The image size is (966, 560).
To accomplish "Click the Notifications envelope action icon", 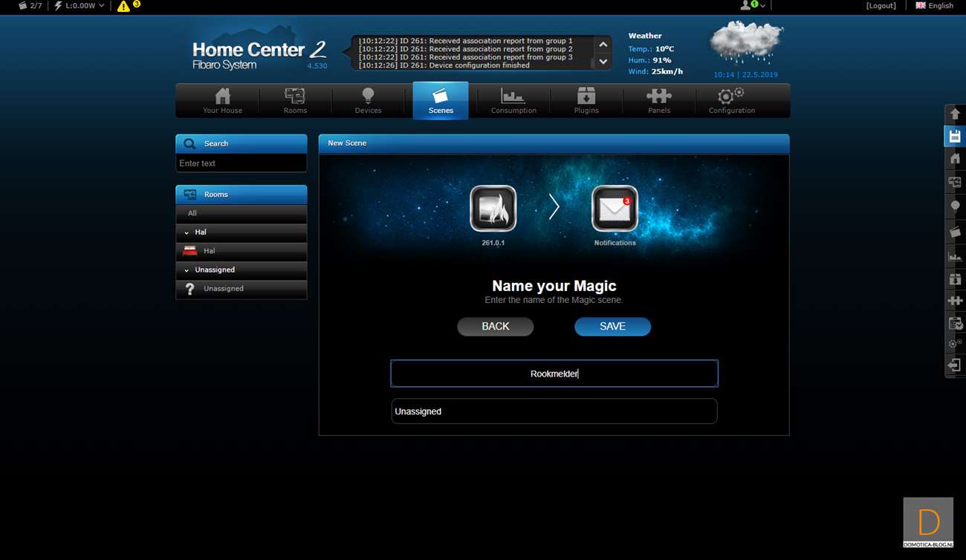I will pos(615,209).
